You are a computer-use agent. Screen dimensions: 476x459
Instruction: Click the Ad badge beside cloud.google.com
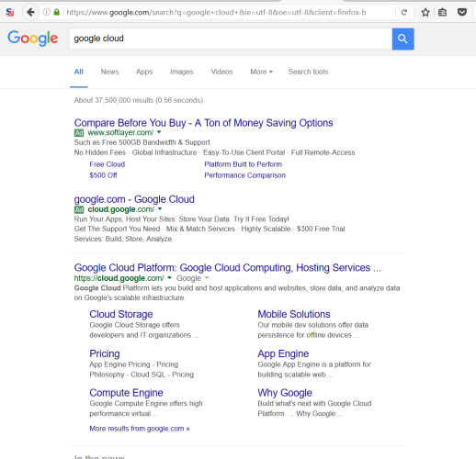[x=79, y=209]
